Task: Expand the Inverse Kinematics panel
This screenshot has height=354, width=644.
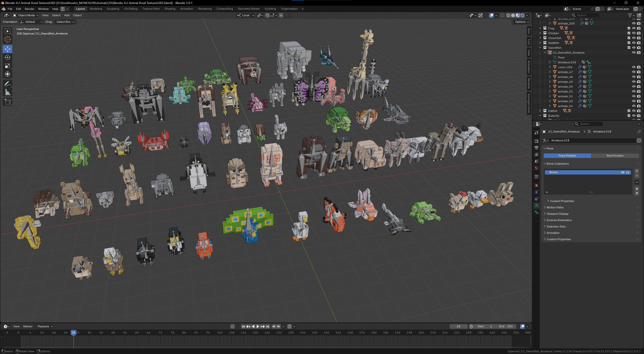Action: (559, 220)
